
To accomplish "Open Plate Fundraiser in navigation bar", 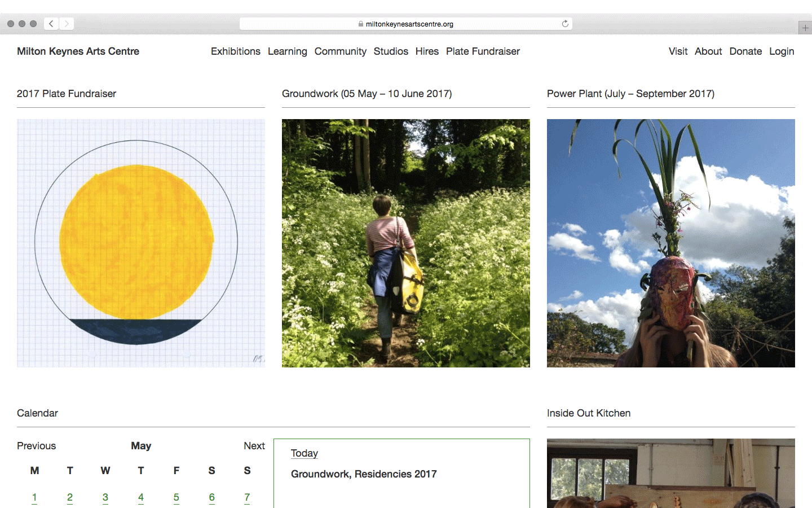I will coord(483,51).
